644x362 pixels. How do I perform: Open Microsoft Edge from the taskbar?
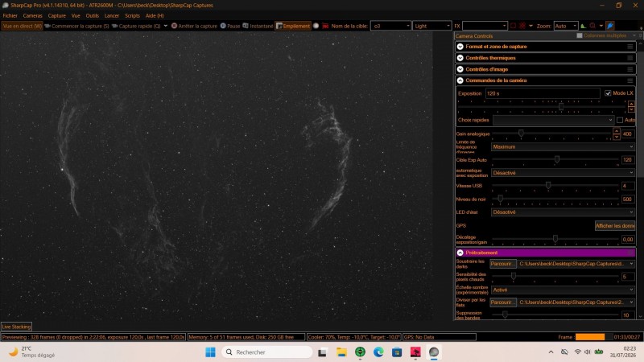[378, 352]
